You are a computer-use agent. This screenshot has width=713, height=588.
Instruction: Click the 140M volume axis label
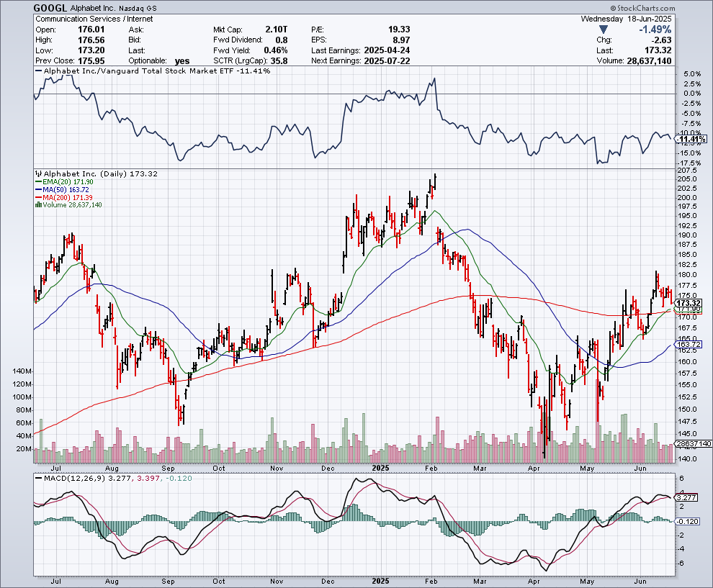[23, 371]
